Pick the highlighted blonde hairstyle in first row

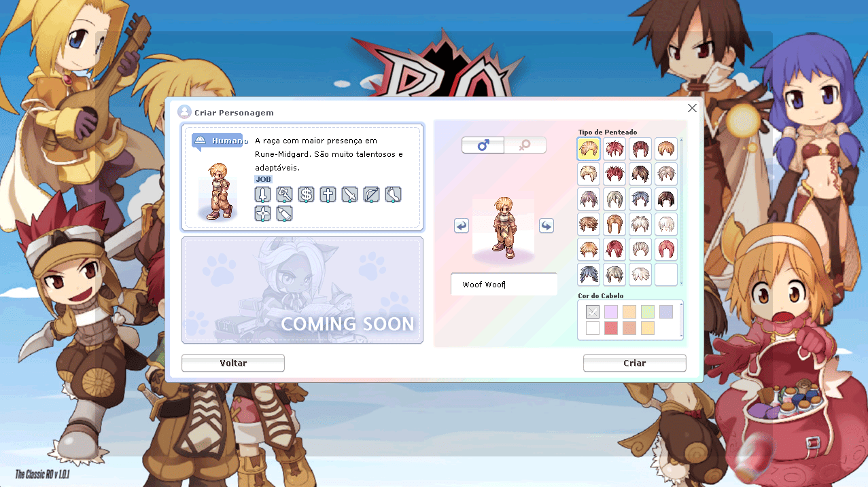[x=589, y=149]
